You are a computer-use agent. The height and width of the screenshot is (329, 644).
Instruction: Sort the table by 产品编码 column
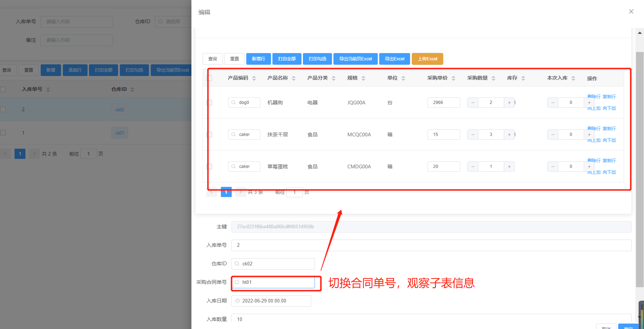254,78
